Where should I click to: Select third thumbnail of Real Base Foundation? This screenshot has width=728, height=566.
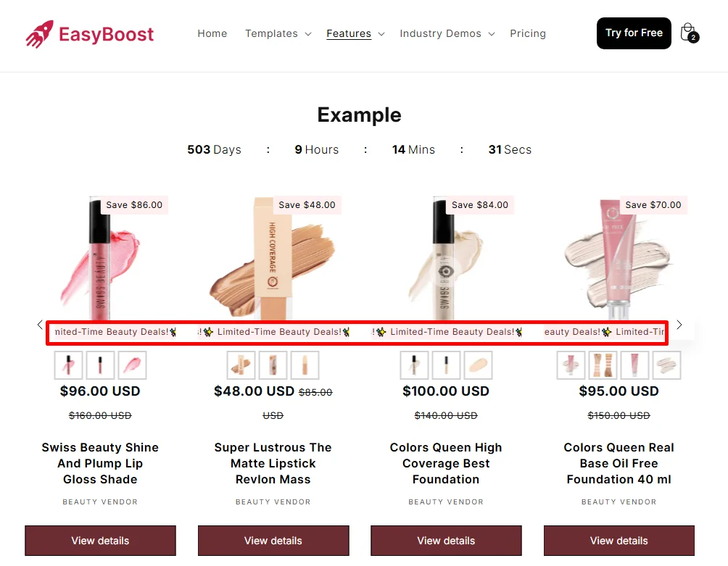tap(634, 365)
